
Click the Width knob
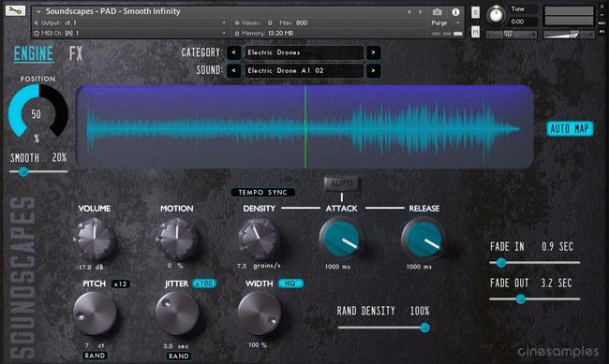[259, 313]
